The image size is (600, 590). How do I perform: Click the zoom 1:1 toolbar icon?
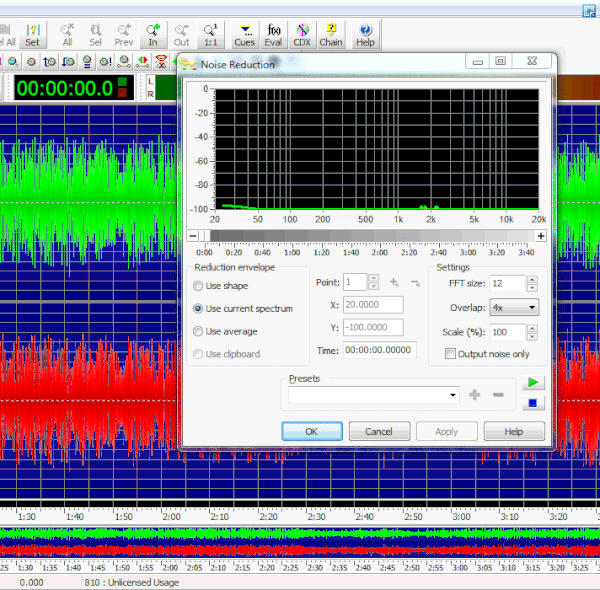[209, 35]
